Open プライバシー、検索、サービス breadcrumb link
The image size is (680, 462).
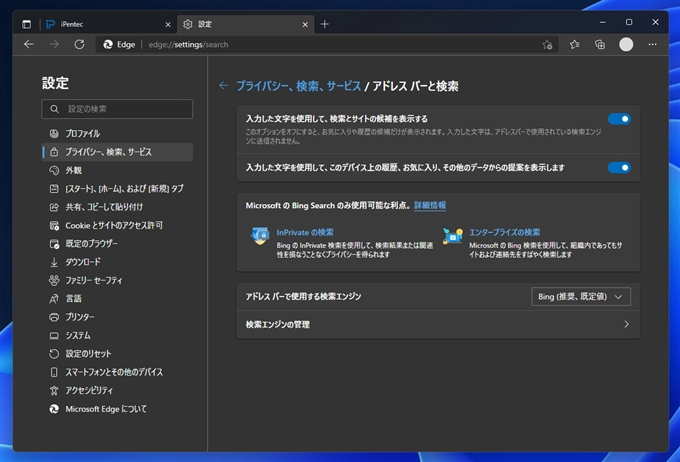click(298, 86)
